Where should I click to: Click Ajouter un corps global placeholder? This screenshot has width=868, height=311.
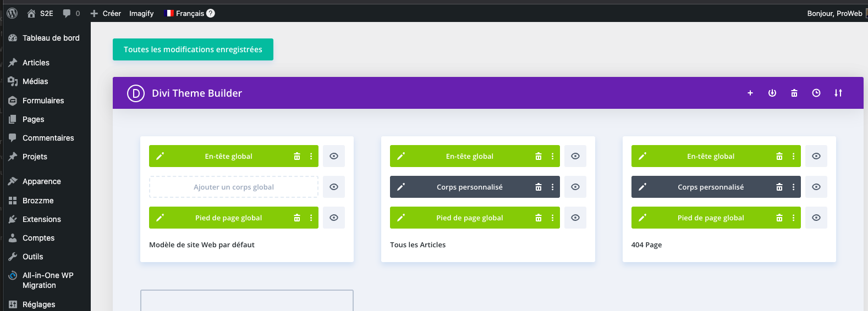(x=234, y=187)
